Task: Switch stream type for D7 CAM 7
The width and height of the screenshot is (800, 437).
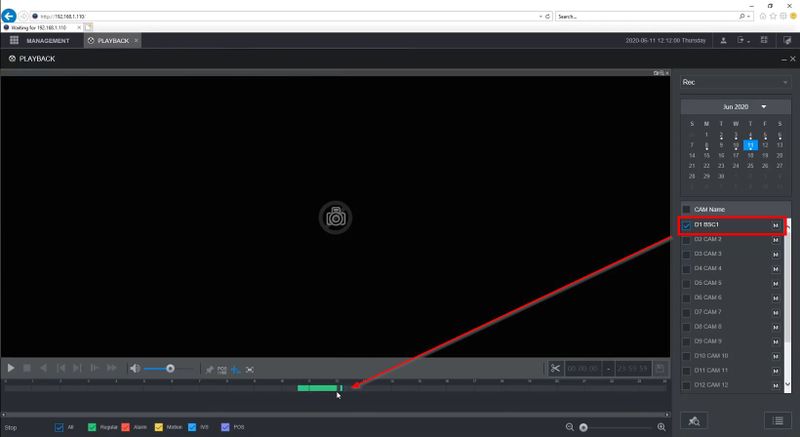Action: 776,313
